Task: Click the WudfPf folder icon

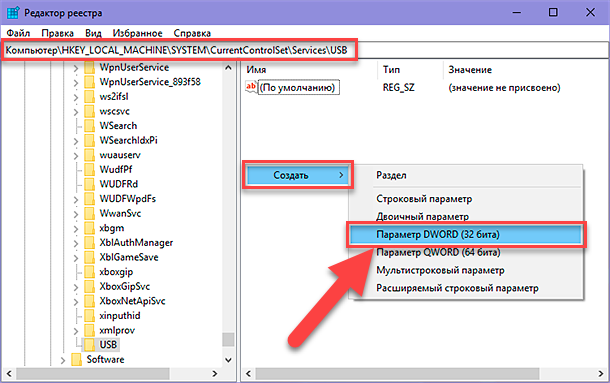Action: (89, 169)
